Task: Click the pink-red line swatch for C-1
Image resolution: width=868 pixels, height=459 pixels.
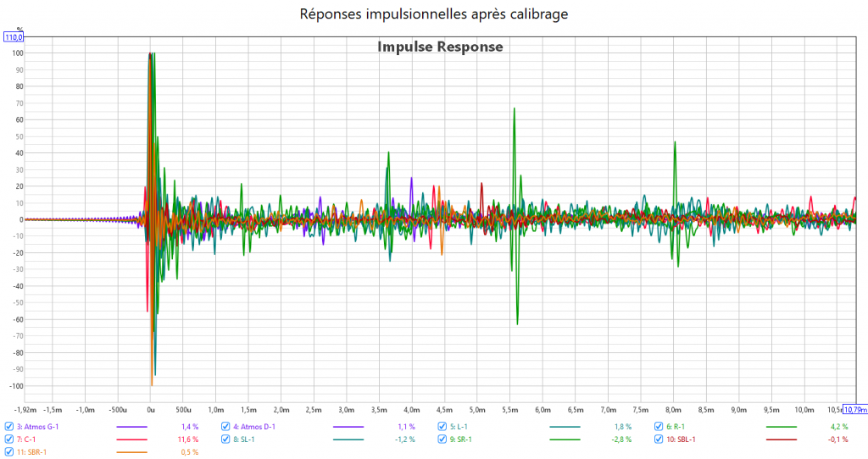Action: tap(131, 440)
